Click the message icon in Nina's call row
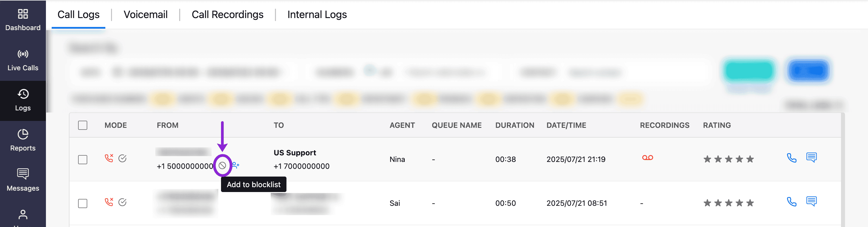Screen dimensions: 868x227 [x=811, y=157]
